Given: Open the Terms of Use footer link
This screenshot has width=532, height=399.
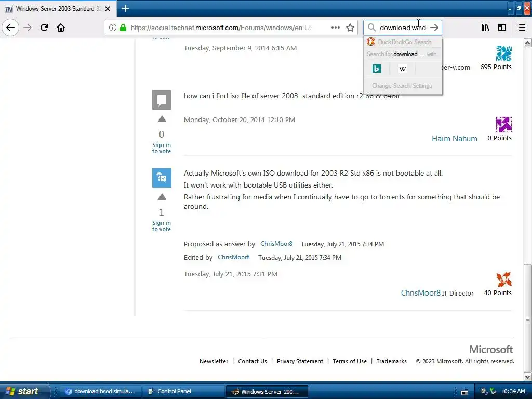Looking at the screenshot, I should click(350, 361).
